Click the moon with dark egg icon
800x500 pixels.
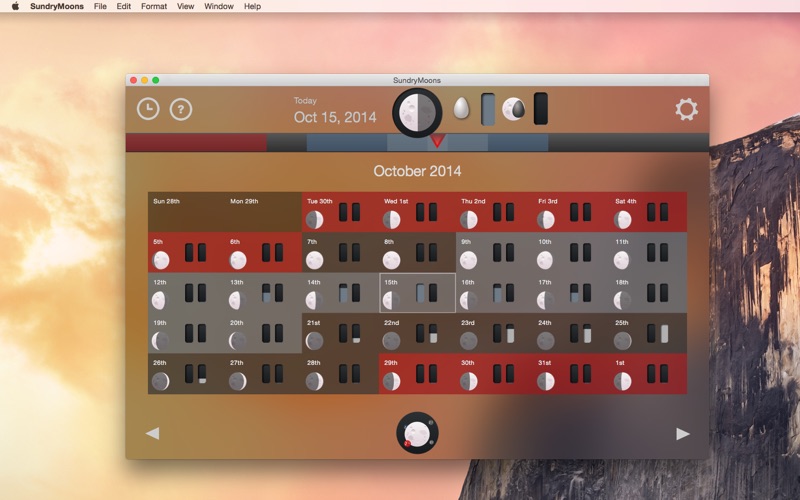pos(513,109)
